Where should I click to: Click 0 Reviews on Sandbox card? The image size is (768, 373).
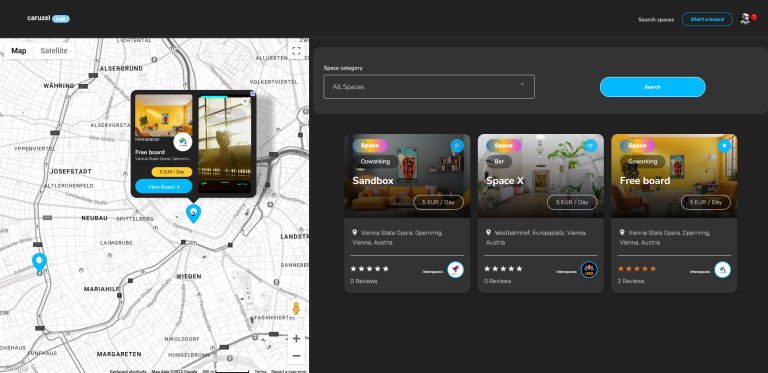pyautogui.click(x=363, y=281)
